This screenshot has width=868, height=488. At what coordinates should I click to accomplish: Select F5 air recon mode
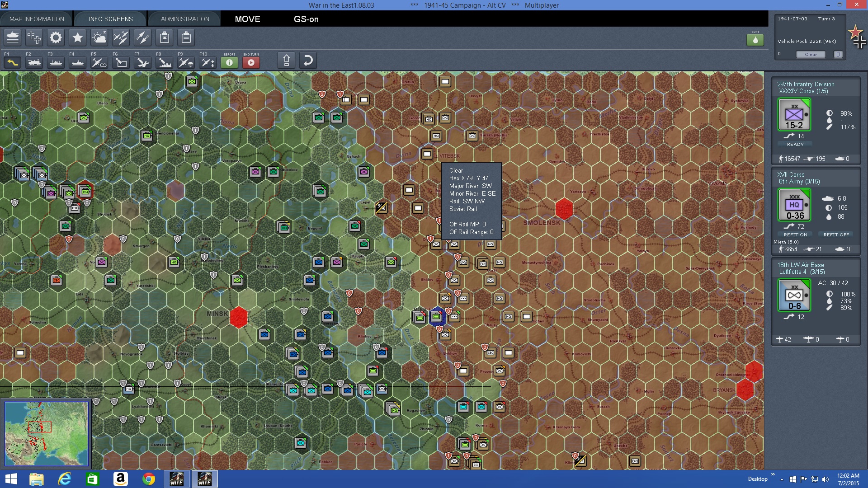tap(99, 62)
